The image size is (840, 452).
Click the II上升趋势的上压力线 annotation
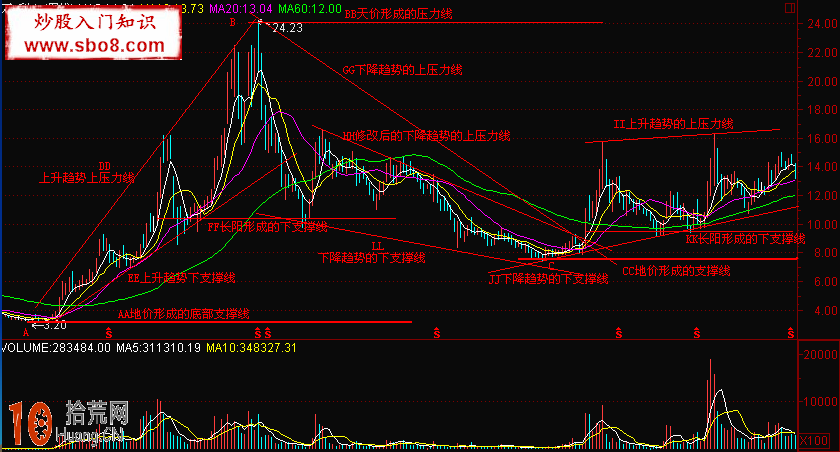pos(673,124)
